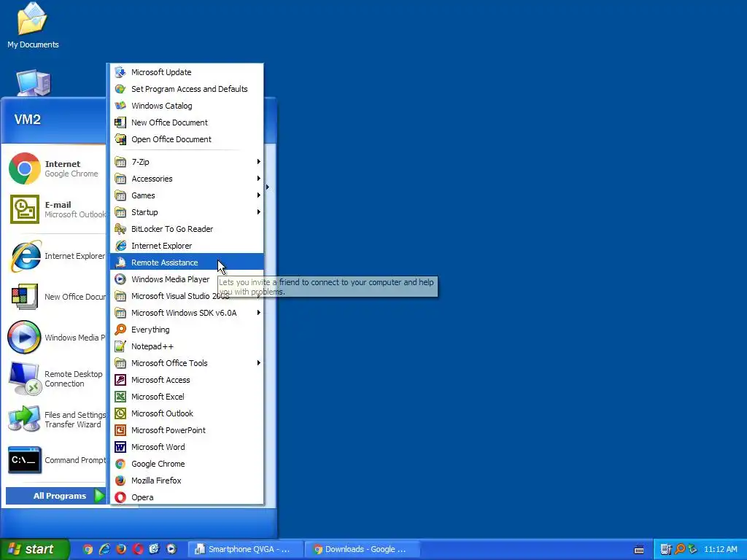Click Set Program Access and Defaults
Viewport: 747px width, 560px height.
click(187, 89)
